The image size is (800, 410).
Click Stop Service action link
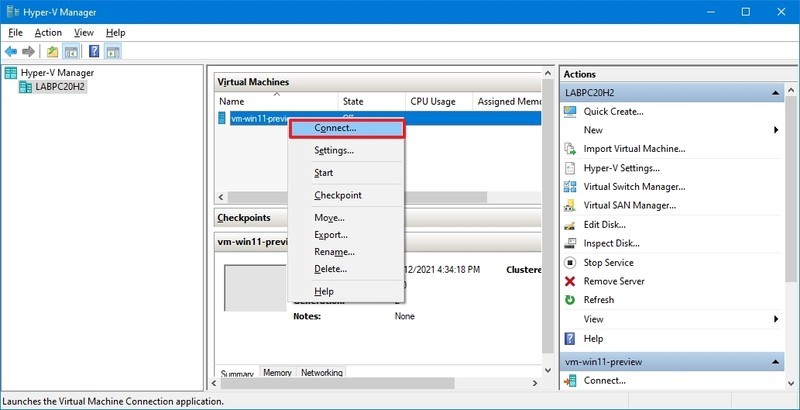coord(609,263)
